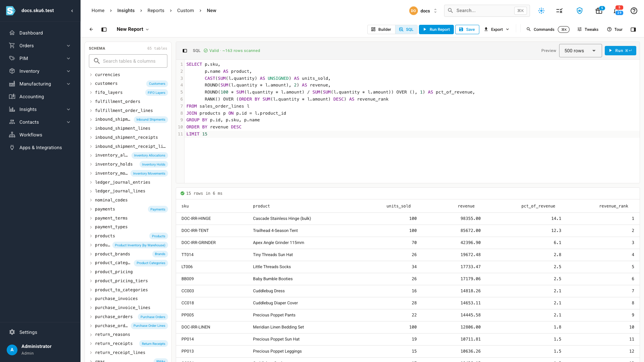Open the Export dropdown
The width and height of the screenshot is (644, 362).
(x=496, y=29)
